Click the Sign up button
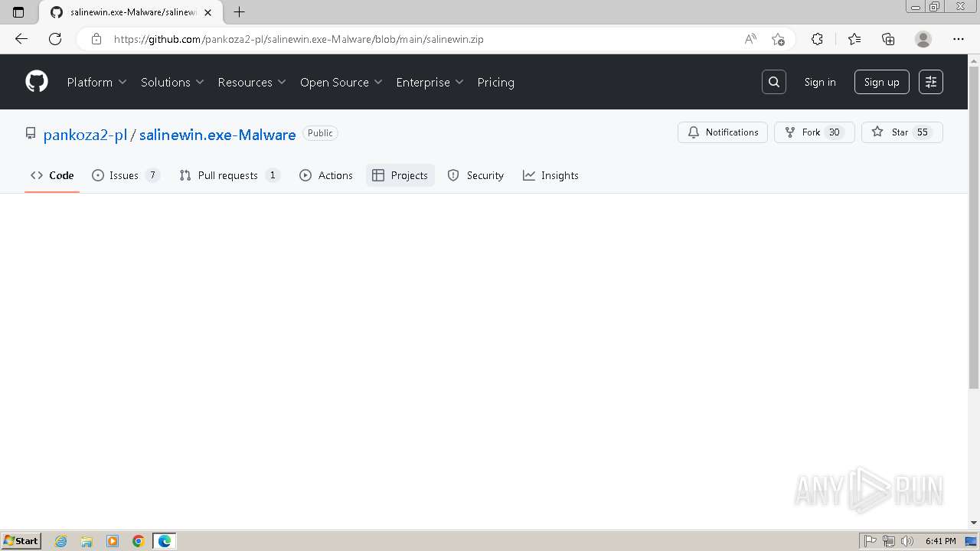Screen dimensions: 980x551 tap(882, 82)
